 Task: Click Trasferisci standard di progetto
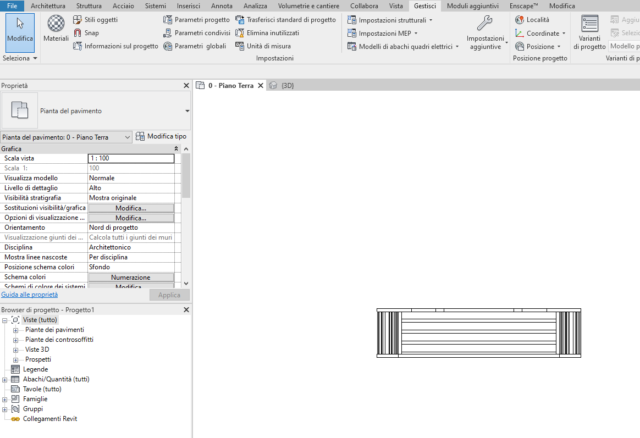[286, 20]
